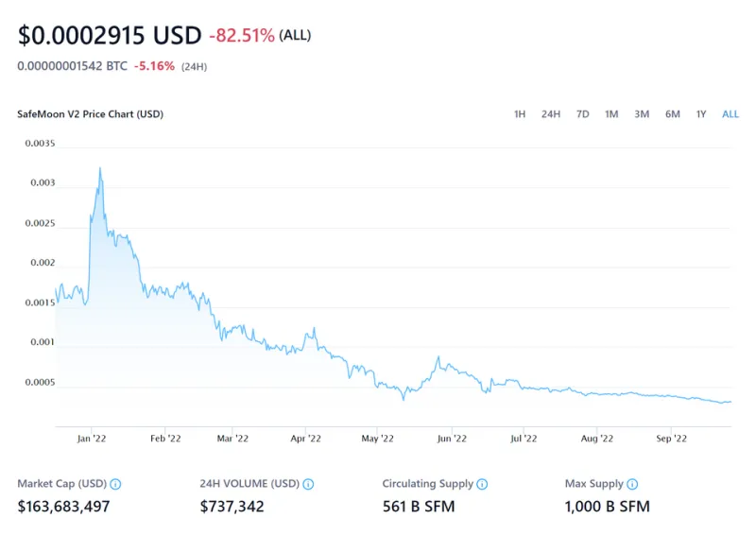Open the Max Supply info icon
756x535 pixels.
click(x=632, y=484)
